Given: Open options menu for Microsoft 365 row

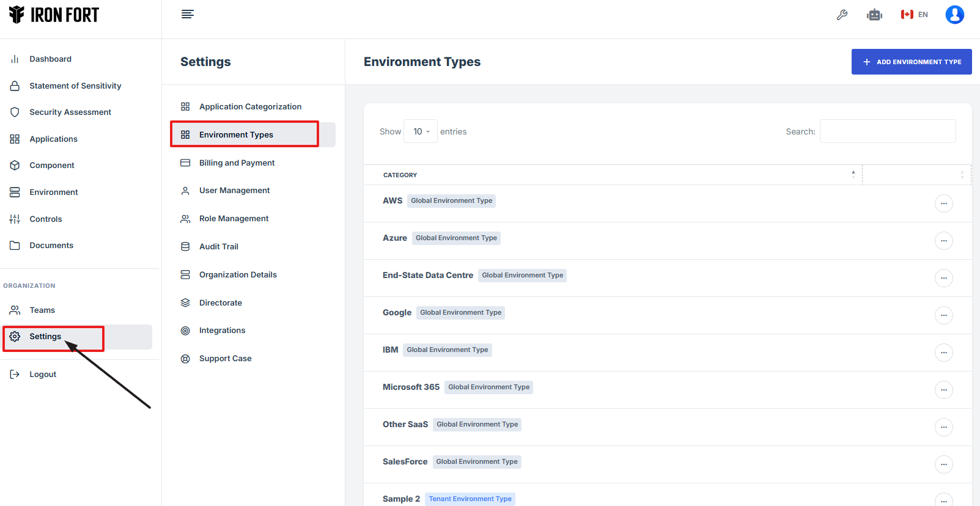Looking at the screenshot, I should point(943,390).
